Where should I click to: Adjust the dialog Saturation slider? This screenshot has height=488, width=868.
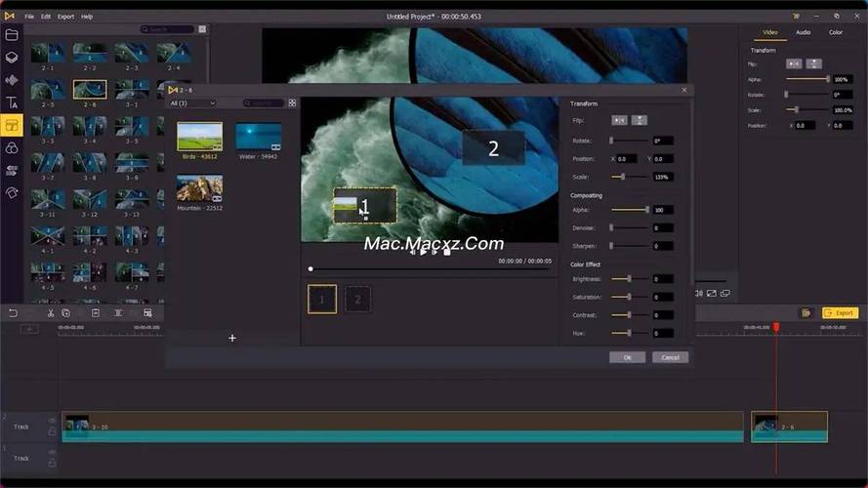tap(630, 297)
